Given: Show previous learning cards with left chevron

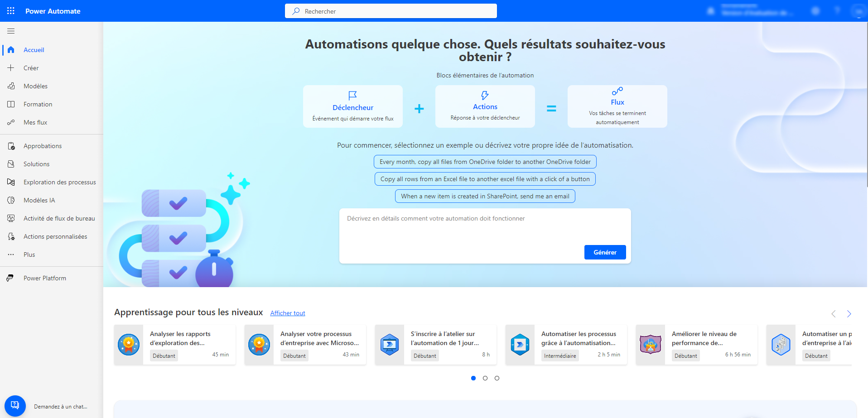Looking at the screenshot, I should 834,314.
